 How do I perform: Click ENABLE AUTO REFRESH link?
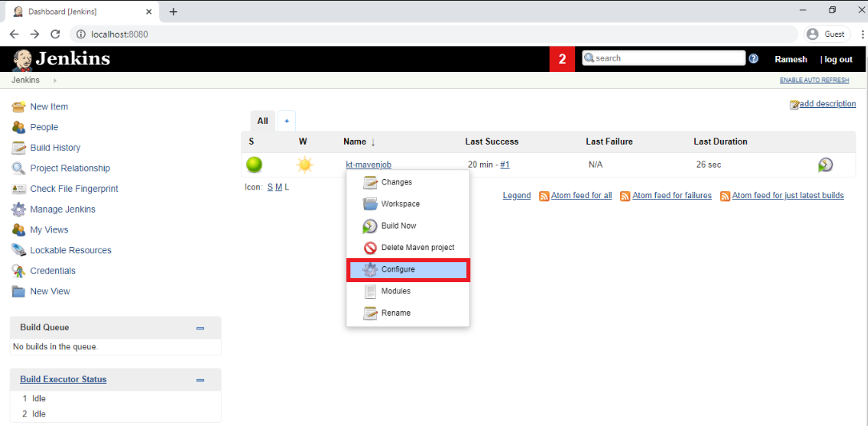[x=814, y=80]
